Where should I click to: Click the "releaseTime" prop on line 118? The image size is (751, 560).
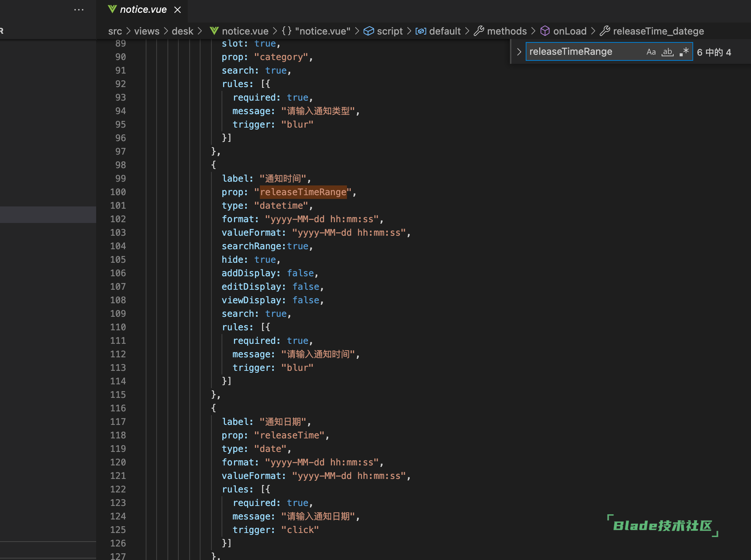pyautogui.click(x=290, y=435)
